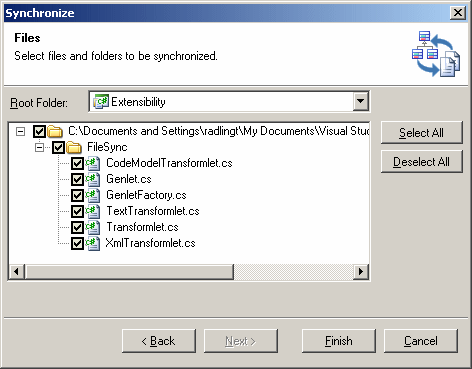Open the Root Folder dropdown arrow

[x=360, y=101]
